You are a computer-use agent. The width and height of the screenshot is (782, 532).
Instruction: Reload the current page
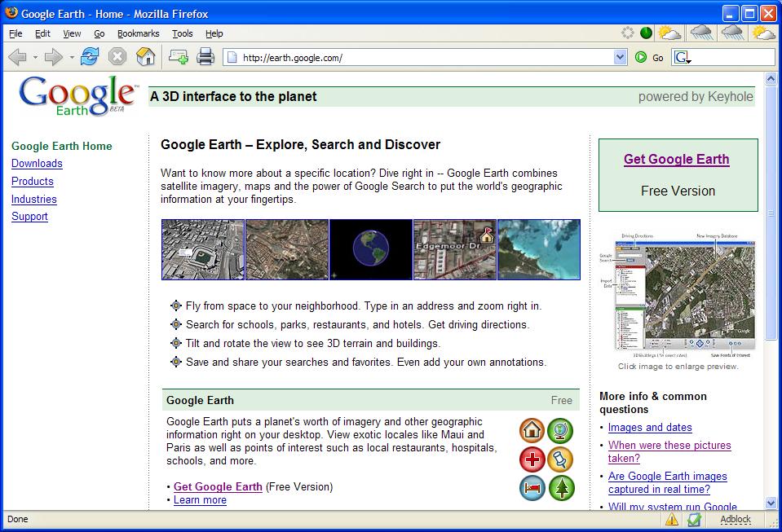pos(90,57)
